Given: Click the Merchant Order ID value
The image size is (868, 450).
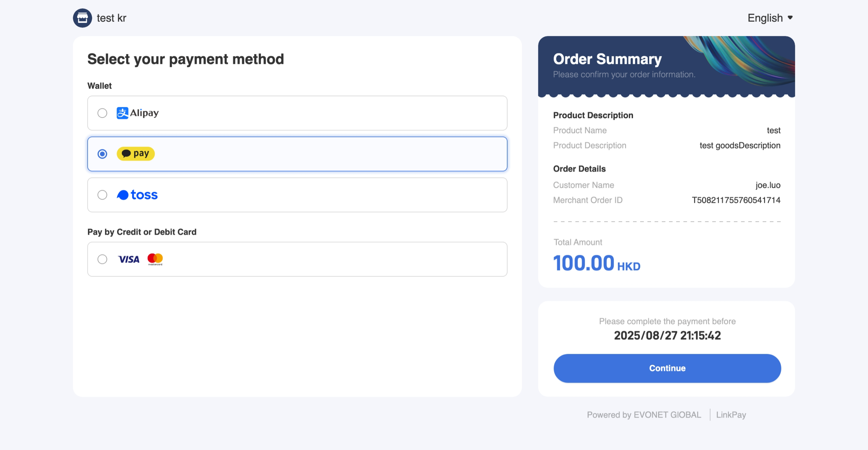Looking at the screenshot, I should click(x=736, y=200).
